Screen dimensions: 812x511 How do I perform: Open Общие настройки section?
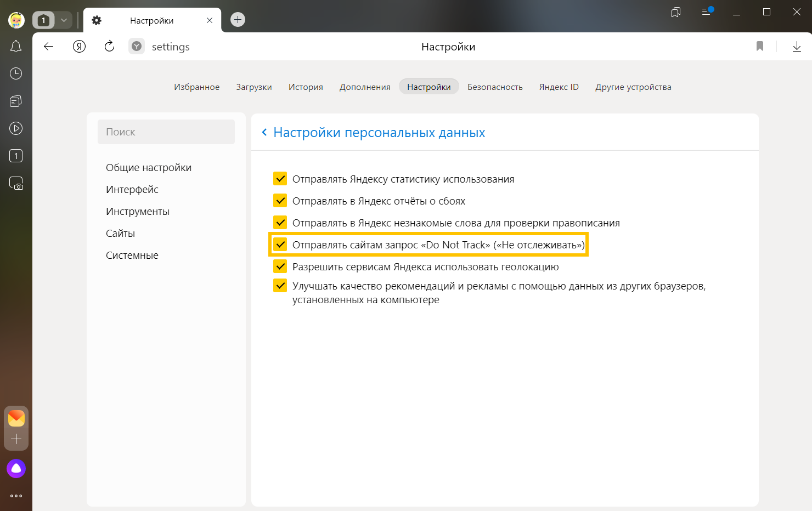(x=149, y=168)
